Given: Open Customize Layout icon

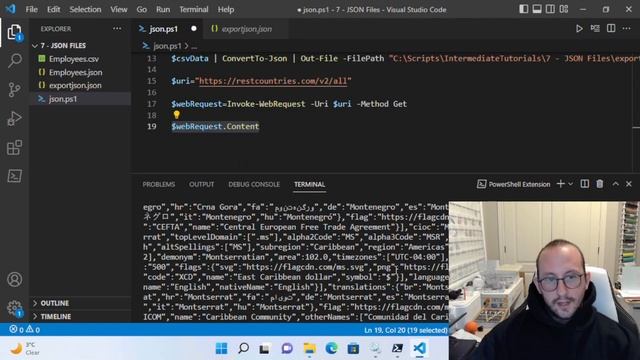Looking at the screenshot, I should [x=564, y=9].
